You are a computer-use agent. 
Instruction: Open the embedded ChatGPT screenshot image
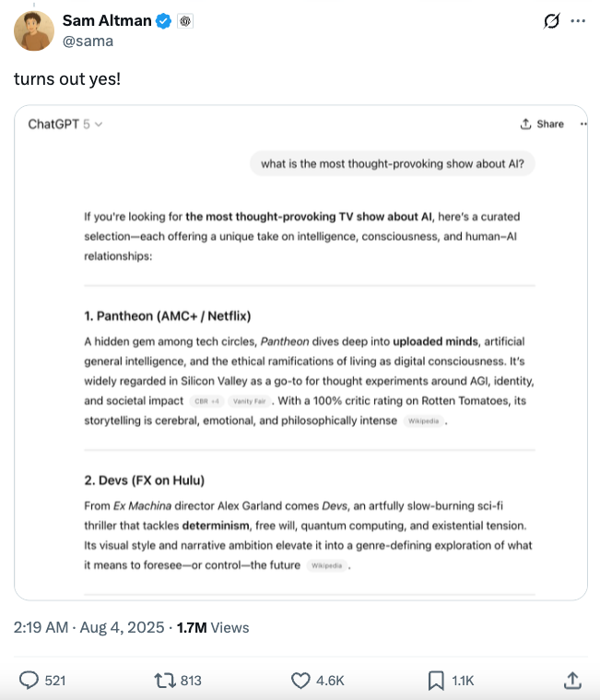click(x=300, y=352)
